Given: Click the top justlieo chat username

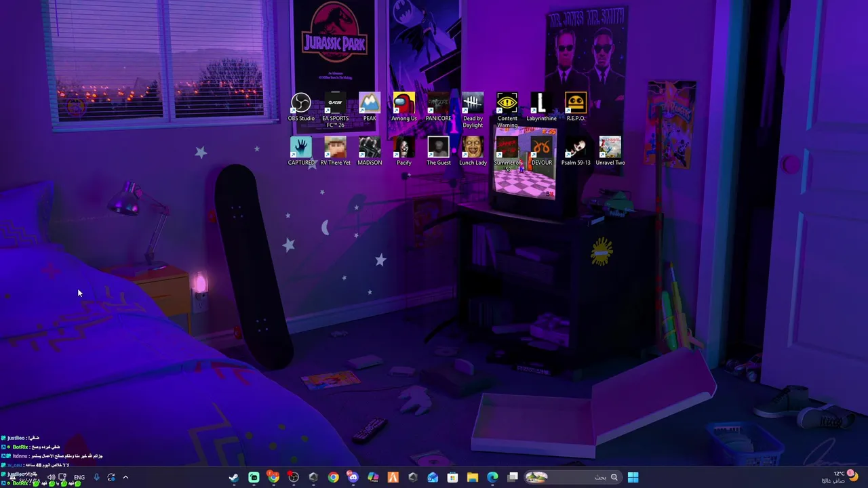Looking at the screenshot, I should (16, 438).
